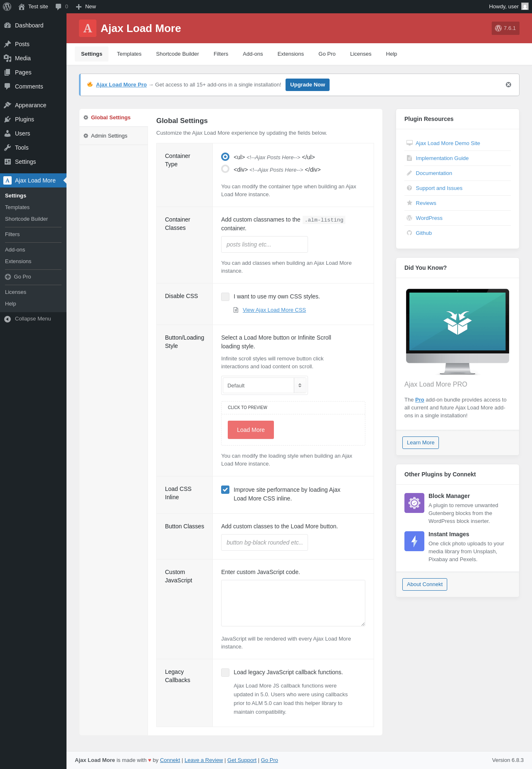
Task: Dismiss the Pro upgrade notice
Action: pos(508,85)
